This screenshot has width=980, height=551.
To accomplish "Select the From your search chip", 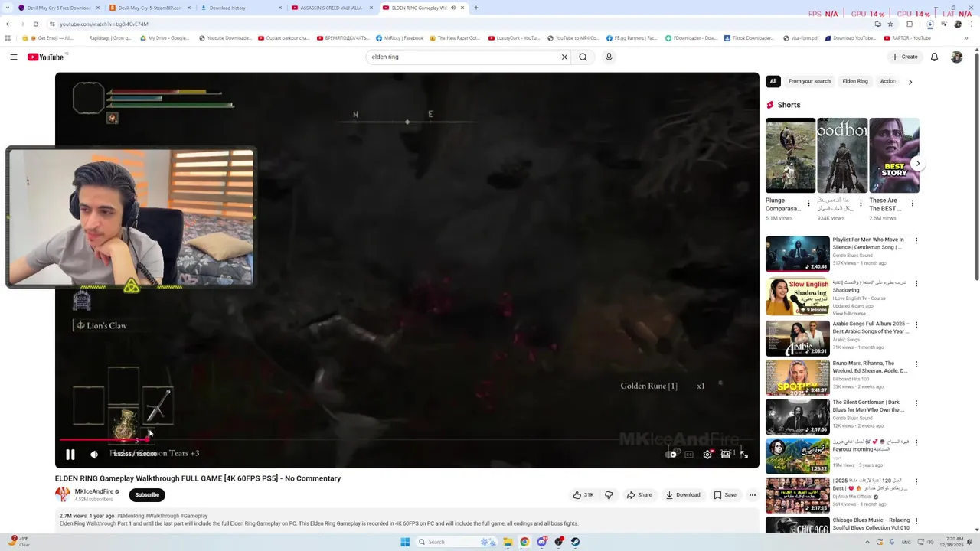I will [809, 81].
